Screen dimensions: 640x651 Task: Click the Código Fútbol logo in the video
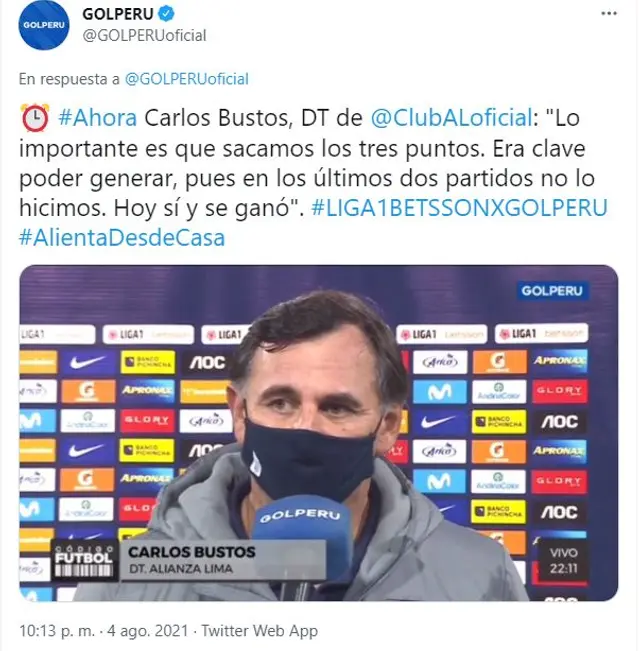(84, 559)
